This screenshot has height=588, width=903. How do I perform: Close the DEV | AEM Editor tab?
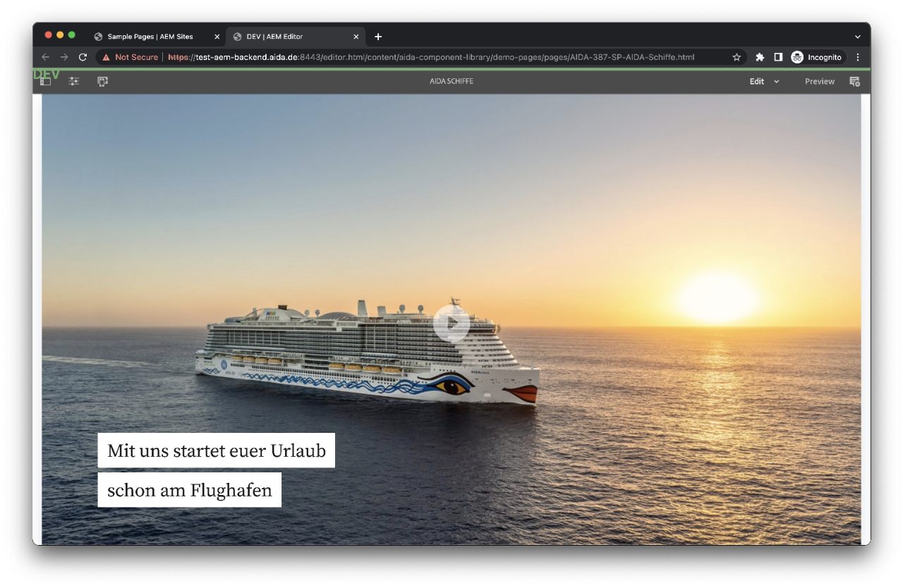(356, 36)
